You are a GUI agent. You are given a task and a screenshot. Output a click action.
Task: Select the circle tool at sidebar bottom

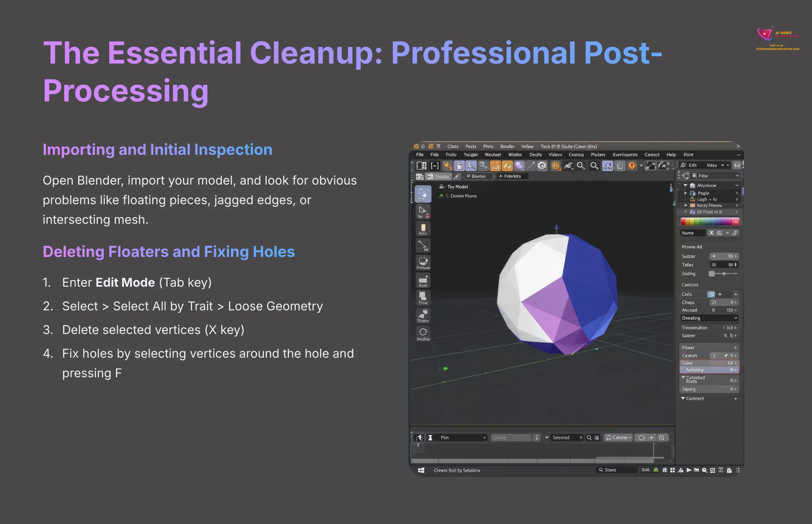tap(423, 334)
